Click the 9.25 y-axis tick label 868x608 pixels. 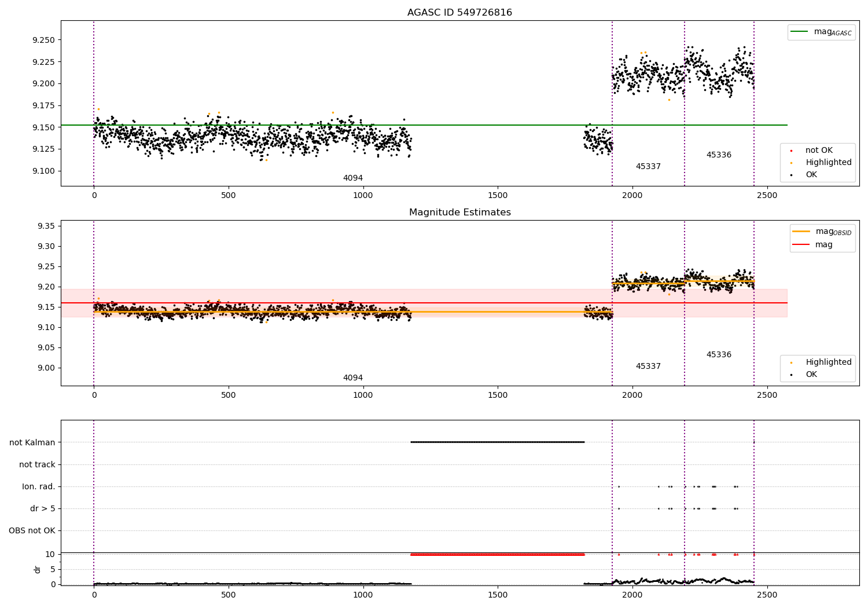(46, 266)
